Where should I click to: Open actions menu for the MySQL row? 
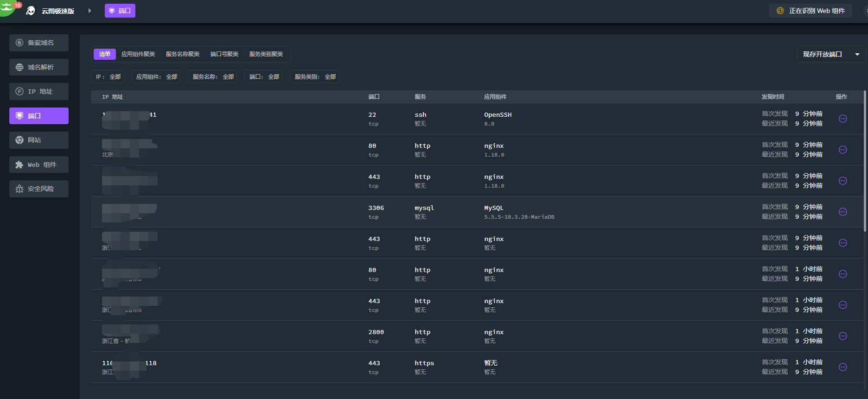[x=842, y=212]
